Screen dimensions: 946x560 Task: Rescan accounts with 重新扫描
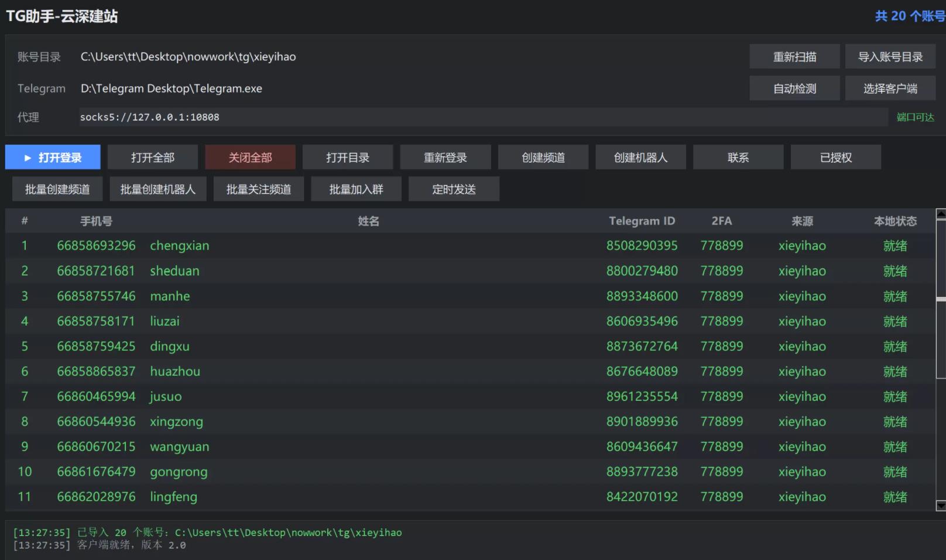pos(795,57)
